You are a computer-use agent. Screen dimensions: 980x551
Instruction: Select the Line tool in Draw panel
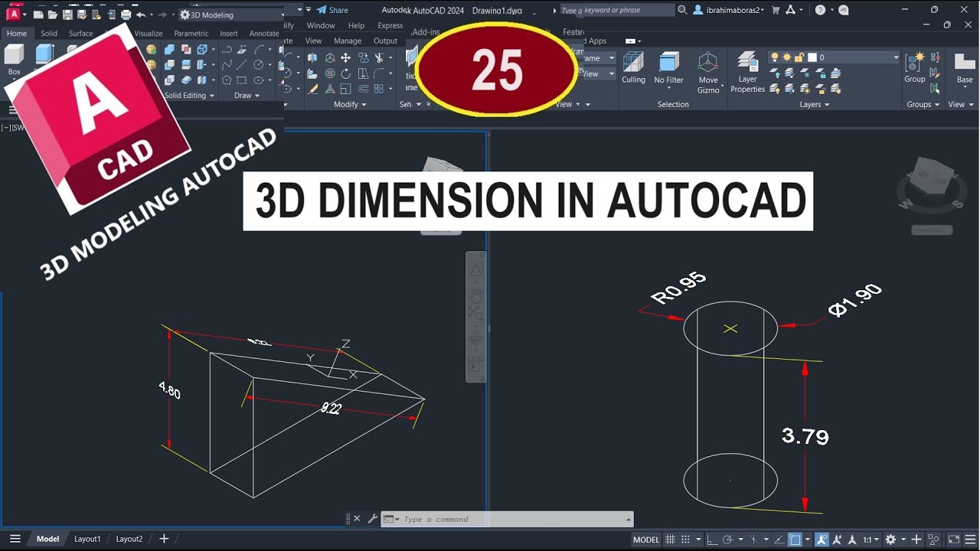coord(242,64)
